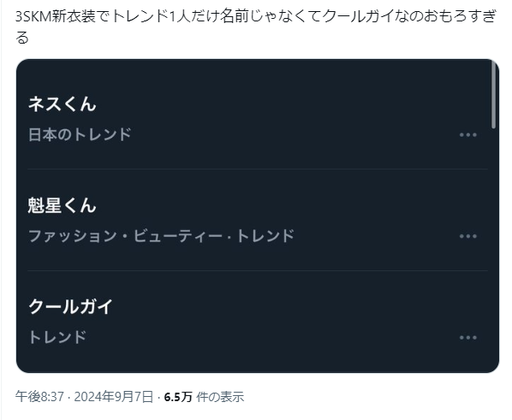The width and height of the screenshot is (512, 420).
Task: Click the 件の表示 views label
Action: pos(220,397)
